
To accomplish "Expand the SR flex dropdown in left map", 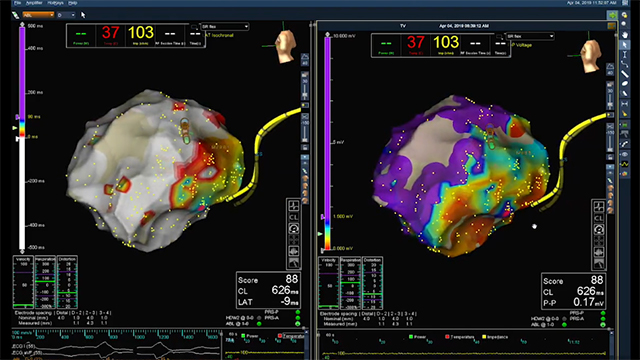I will click(x=225, y=27).
